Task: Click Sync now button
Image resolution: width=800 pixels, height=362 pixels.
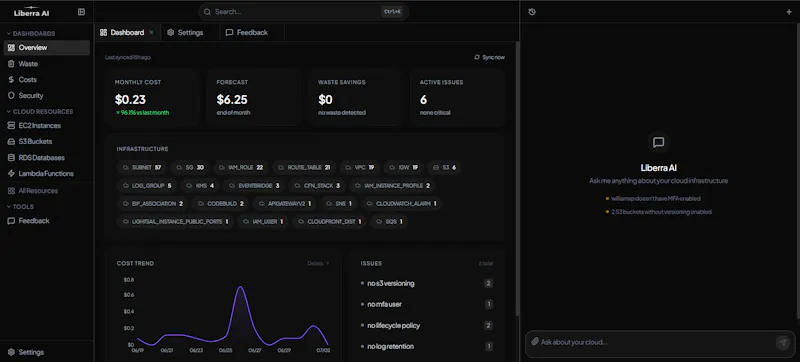Action: (x=489, y=57)
